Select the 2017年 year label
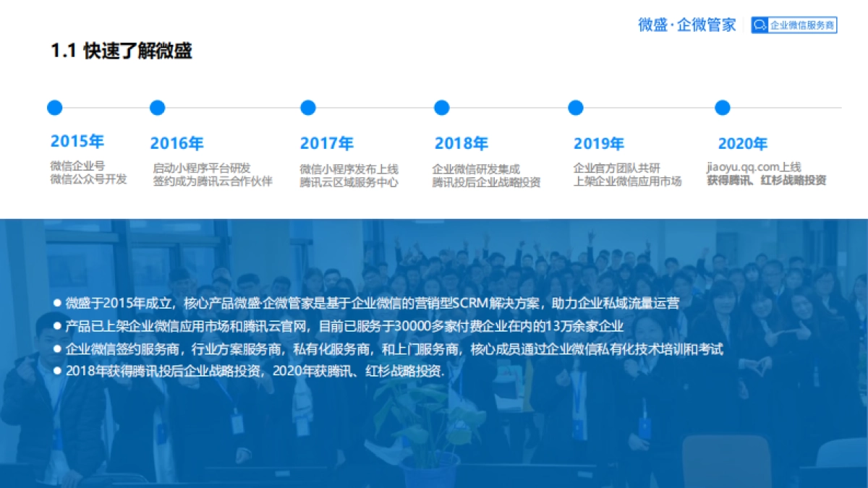This screenshot has height=488, width=868. (x=327, y=142)
